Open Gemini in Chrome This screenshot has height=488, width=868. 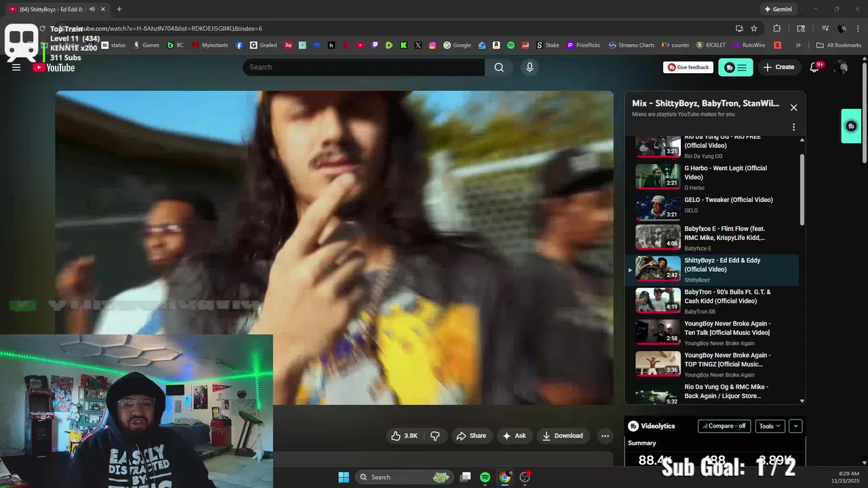[x=778, y=9]
